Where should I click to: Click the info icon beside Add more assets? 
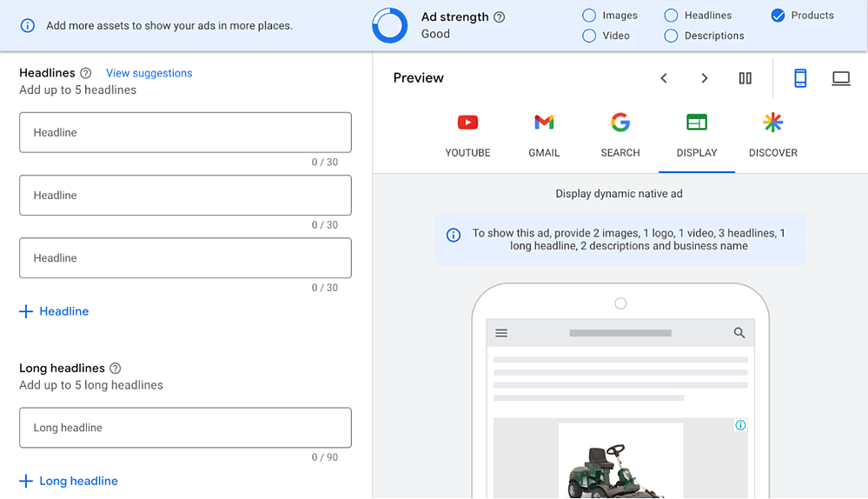(x=27, y=25)
